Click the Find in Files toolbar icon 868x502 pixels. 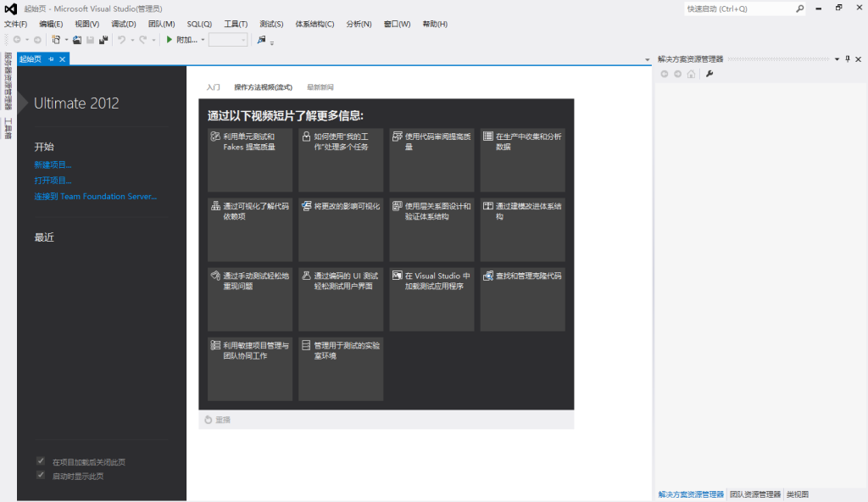[x=261, y=40]
